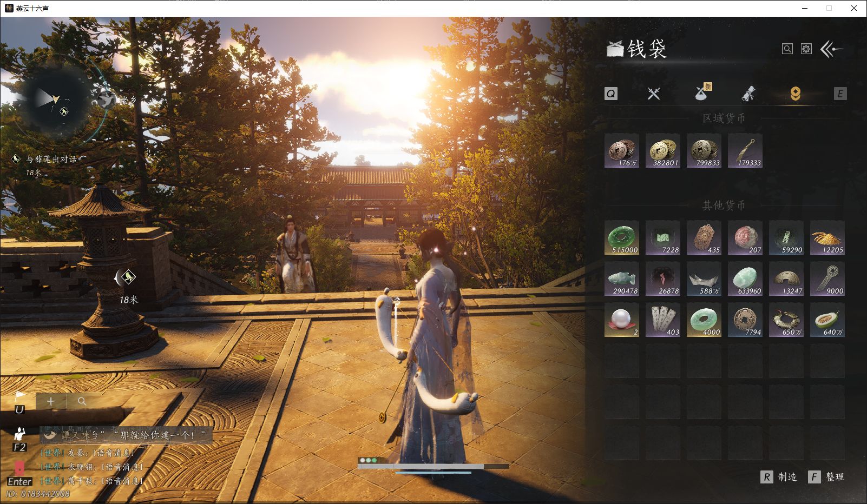Click the R 制造 craft button
The width and height of the screenshot is (867, 504).
(x=779, y=477)
